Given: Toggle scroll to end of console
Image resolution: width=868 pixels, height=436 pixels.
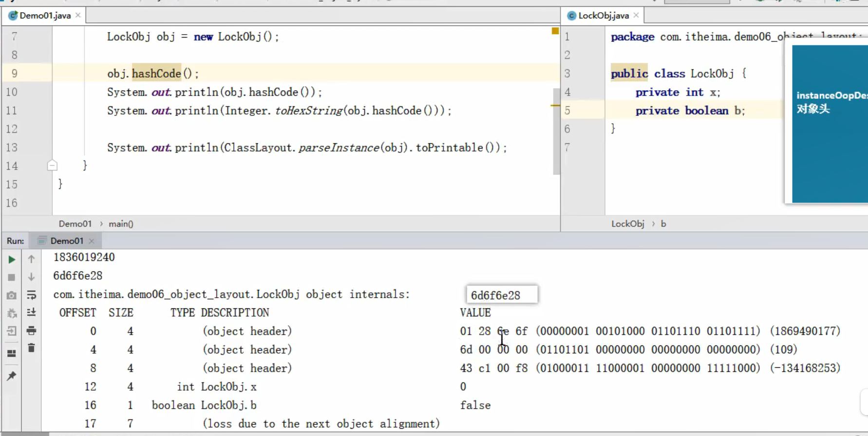Looking at the screenshot, I should pos(31,312).
